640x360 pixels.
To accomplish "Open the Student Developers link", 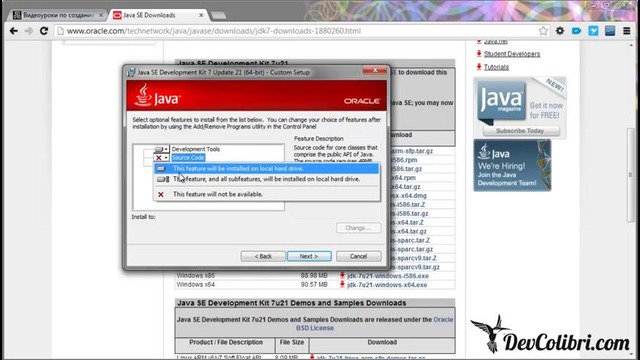I will coord(512,54).
